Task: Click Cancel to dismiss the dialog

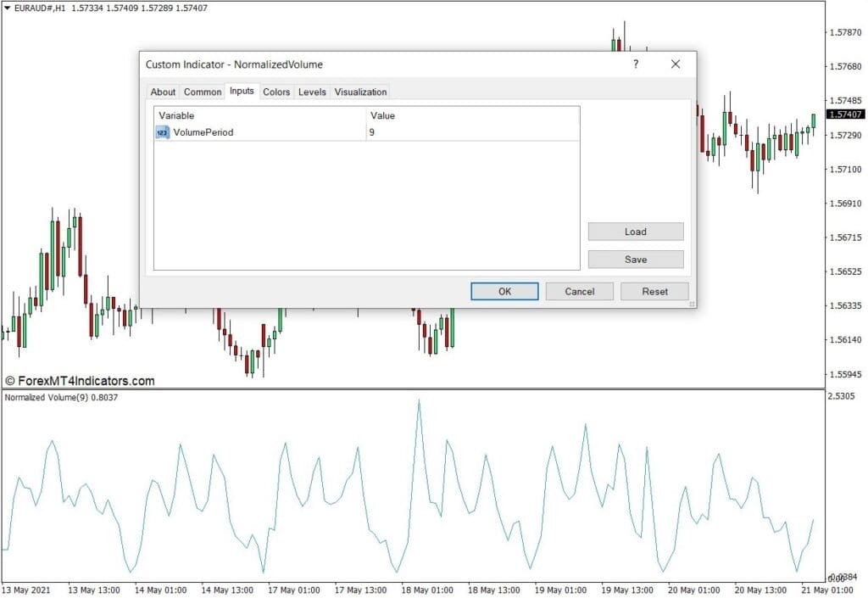Action: click(x=580, y=291)
